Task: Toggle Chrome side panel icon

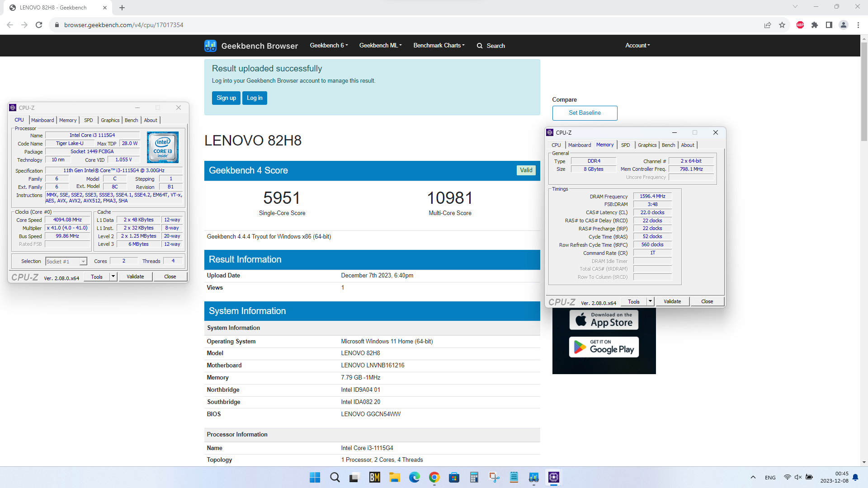Action: pos(829,25)
